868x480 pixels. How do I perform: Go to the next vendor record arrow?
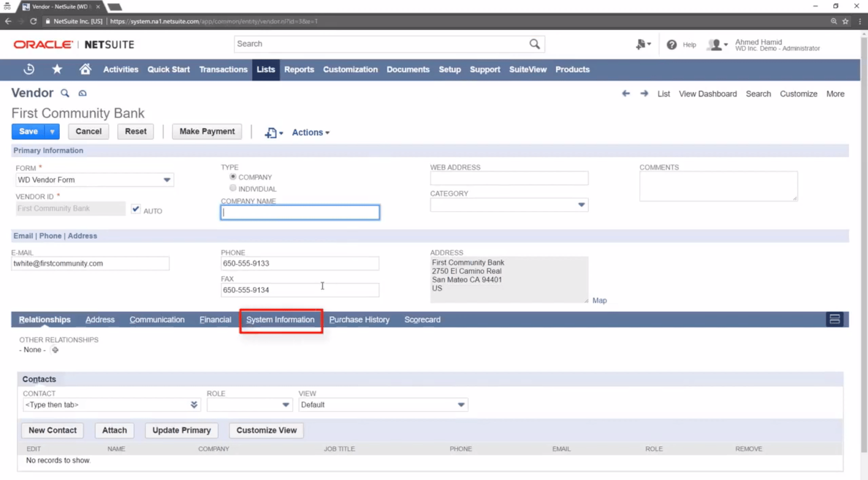coord(644,93)
